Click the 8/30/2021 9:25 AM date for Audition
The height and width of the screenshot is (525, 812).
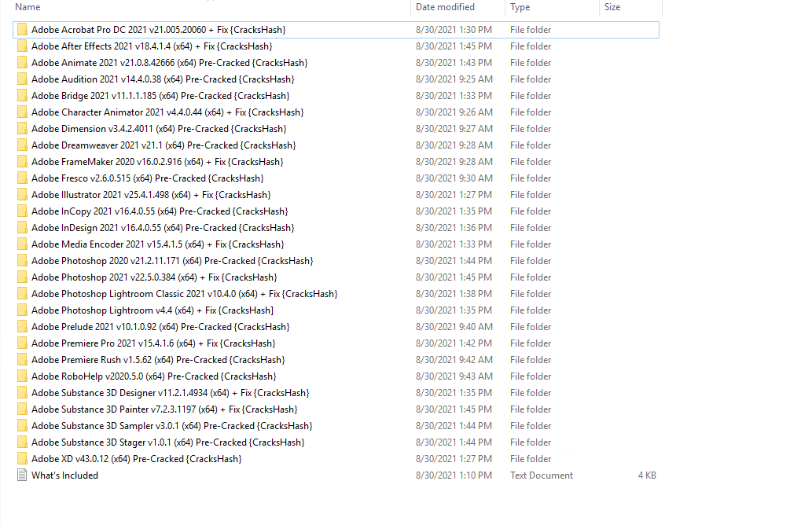tap(454, 79)
